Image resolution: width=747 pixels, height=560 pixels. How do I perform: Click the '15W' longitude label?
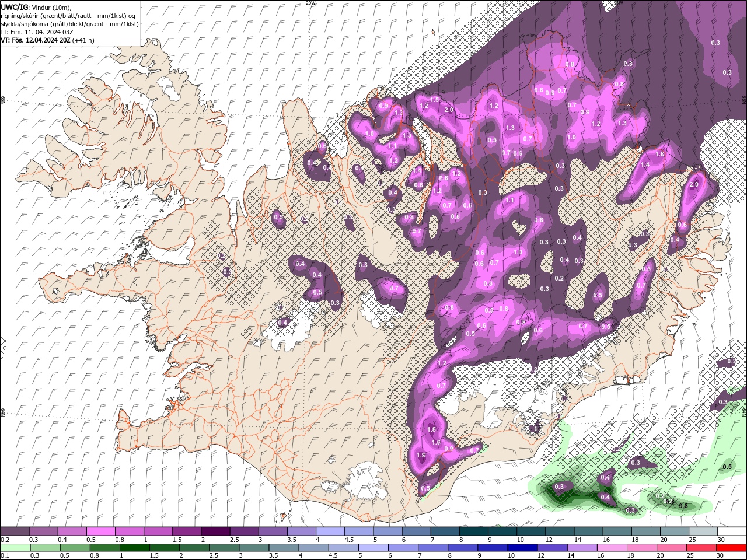point(618,3)
